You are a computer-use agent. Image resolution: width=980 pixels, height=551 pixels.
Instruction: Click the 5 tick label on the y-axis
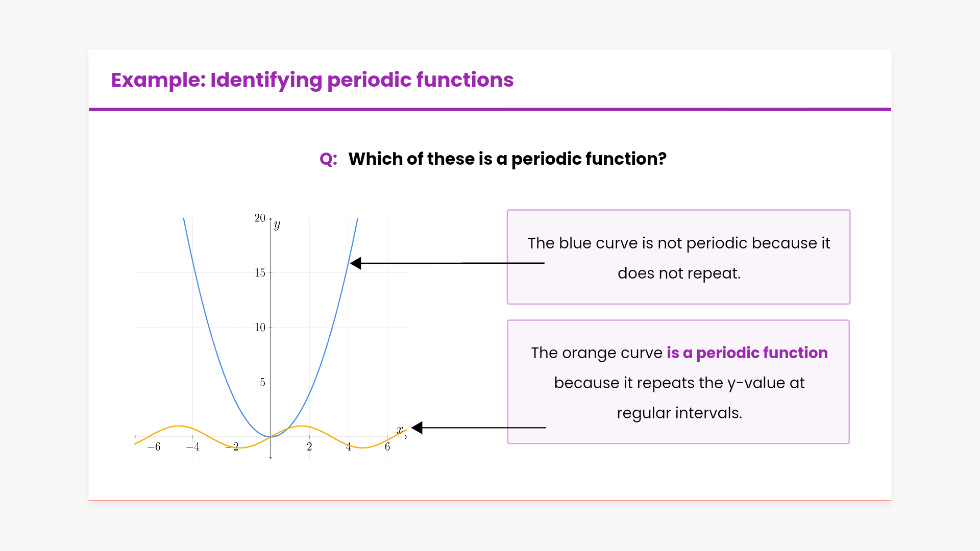pyautogui.click(x=262, y=383)
